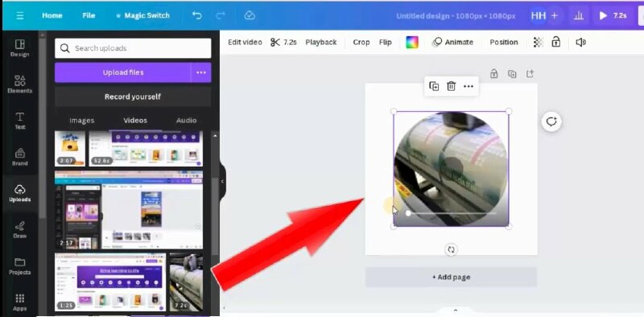Viewport: 644px width, 317px height.
Task: Open the hamburger main menu
Action: pyautogui.click(x=19, y=15)
